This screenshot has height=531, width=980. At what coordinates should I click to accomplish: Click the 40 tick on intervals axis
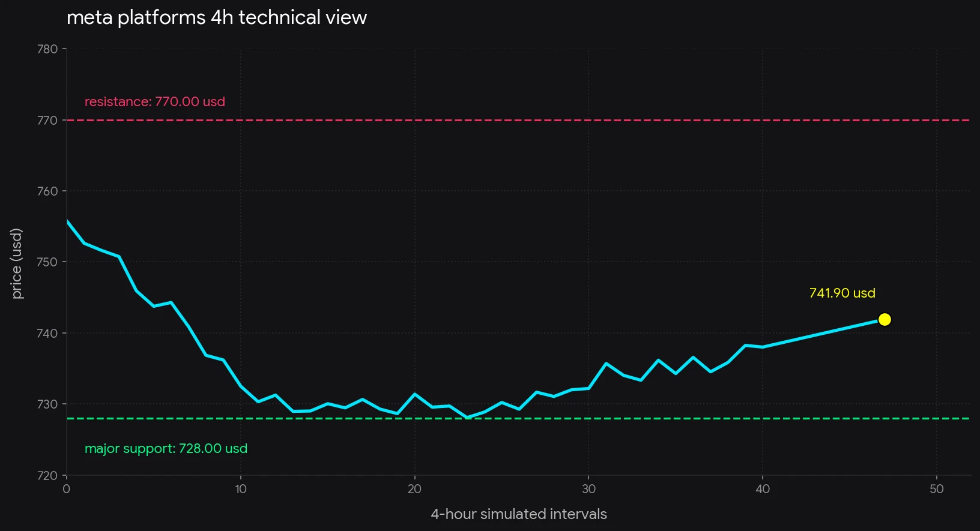(x=763, y=489)
